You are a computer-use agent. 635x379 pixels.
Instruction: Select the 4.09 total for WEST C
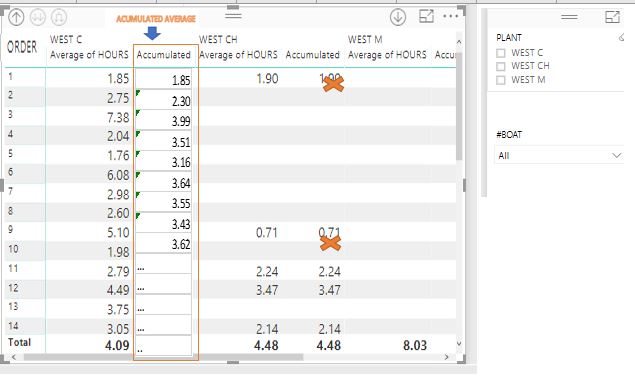click(x=117, y=345)
